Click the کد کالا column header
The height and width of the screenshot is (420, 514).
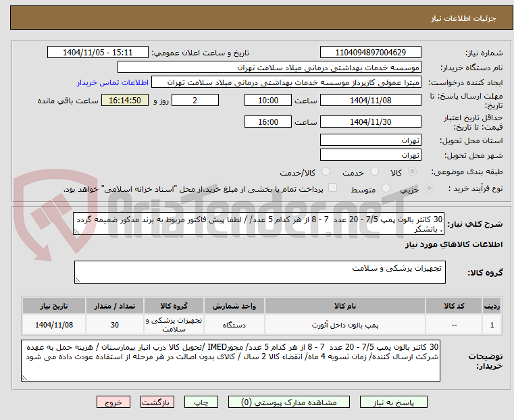point(454,306)
